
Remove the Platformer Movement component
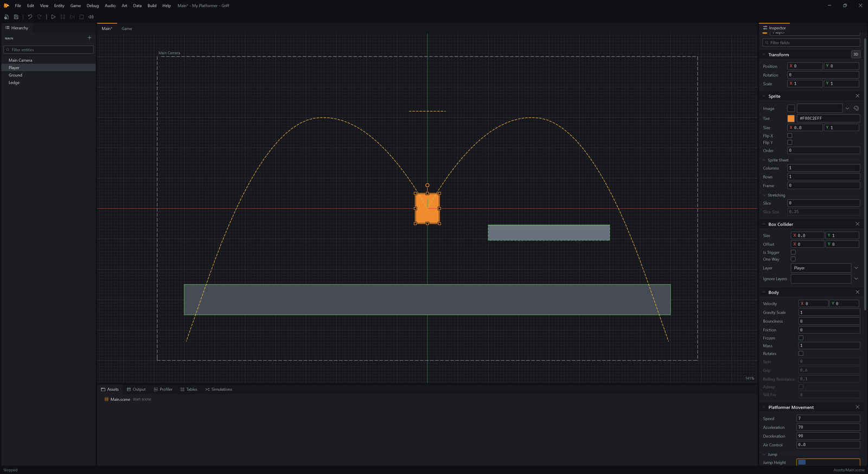point(857,407)
